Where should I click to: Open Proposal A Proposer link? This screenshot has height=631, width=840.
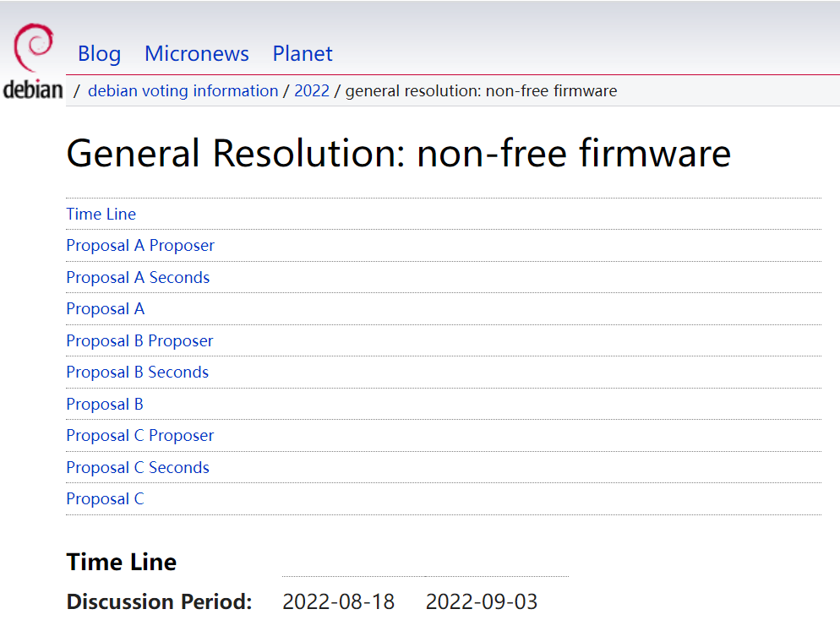coord(140,245)
